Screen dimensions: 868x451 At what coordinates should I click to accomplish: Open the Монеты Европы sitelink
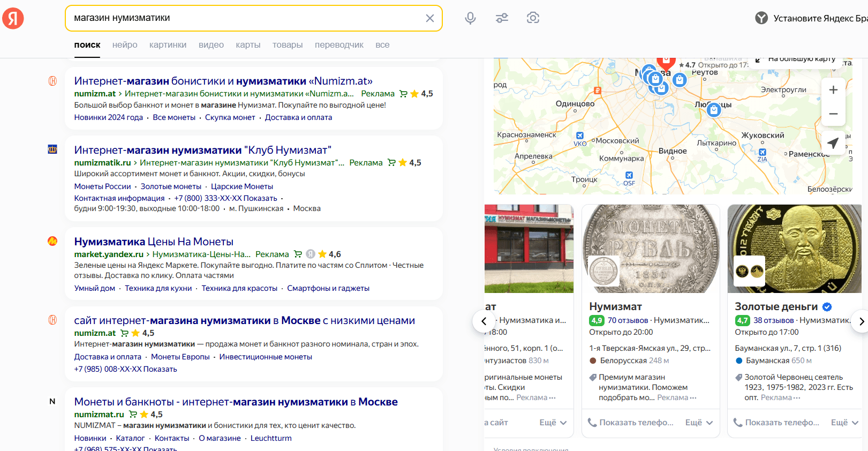[180, 357]
